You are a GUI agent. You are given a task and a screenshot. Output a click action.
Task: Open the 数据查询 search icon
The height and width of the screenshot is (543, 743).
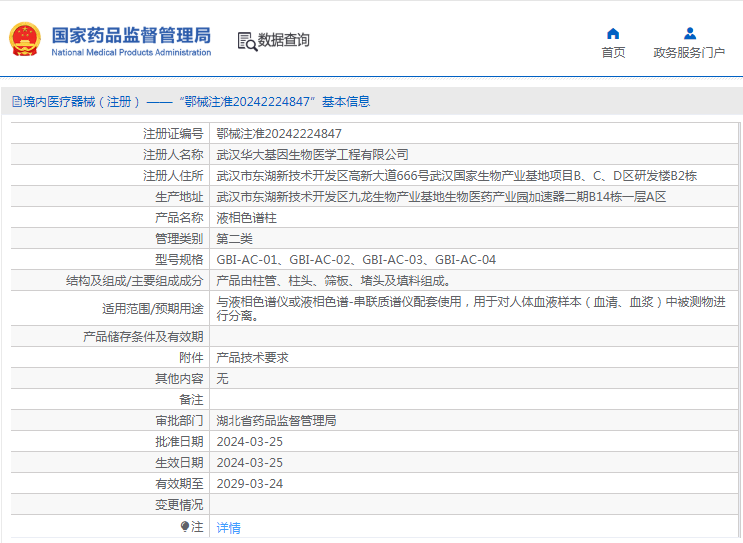click(247, 41)
